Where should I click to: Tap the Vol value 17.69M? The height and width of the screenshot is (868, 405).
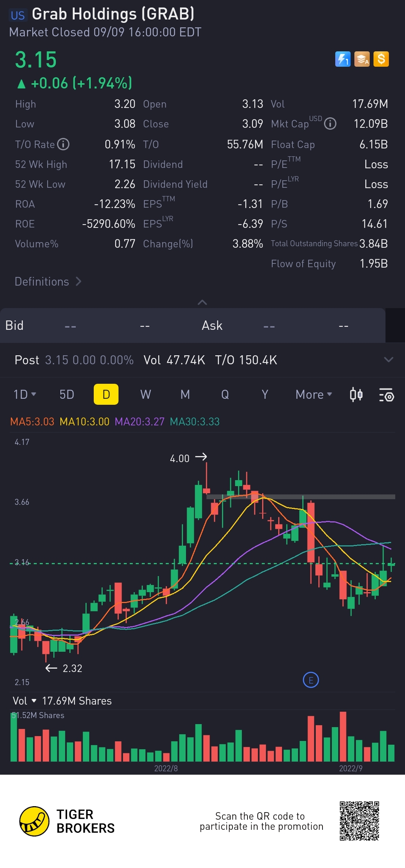(x=370, y=104)
